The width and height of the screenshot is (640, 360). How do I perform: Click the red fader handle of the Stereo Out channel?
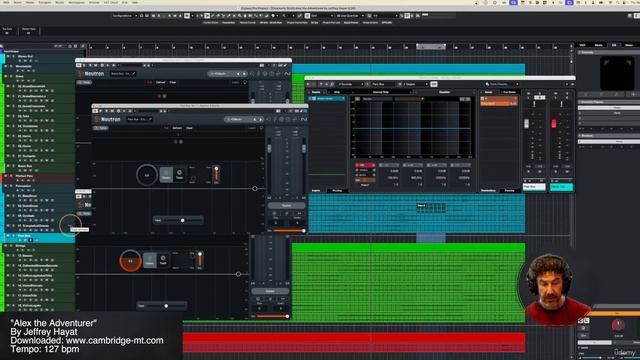point(554,123)
